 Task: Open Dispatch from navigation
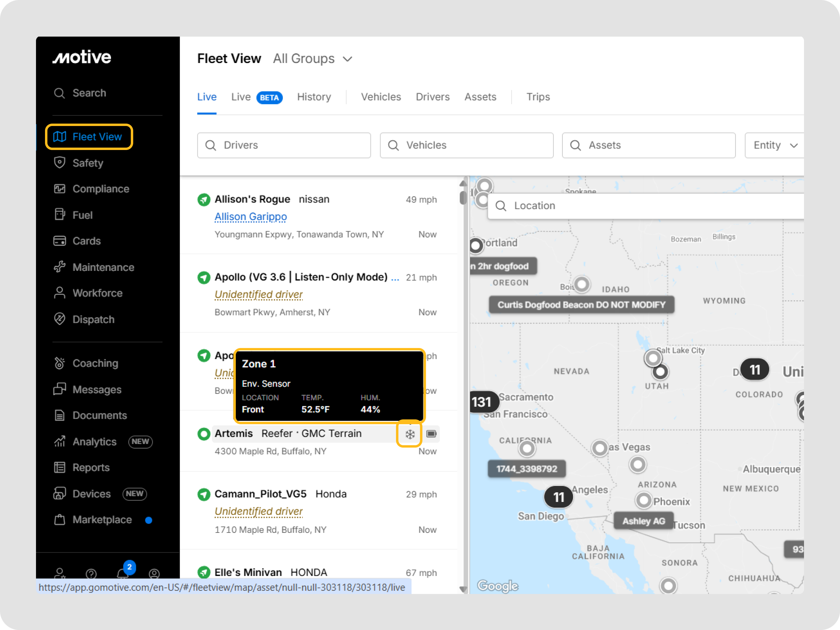93,319
